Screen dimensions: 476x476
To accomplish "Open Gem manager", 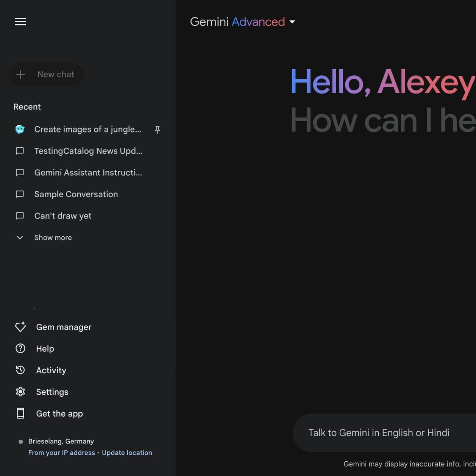I will pos(64,327).
